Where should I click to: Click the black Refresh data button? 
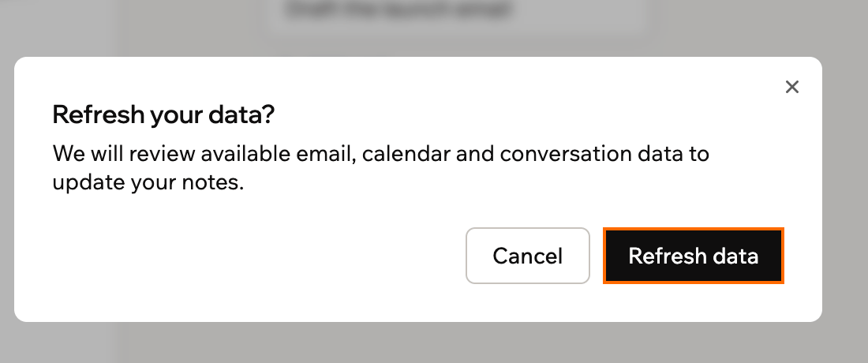[693, 256]
